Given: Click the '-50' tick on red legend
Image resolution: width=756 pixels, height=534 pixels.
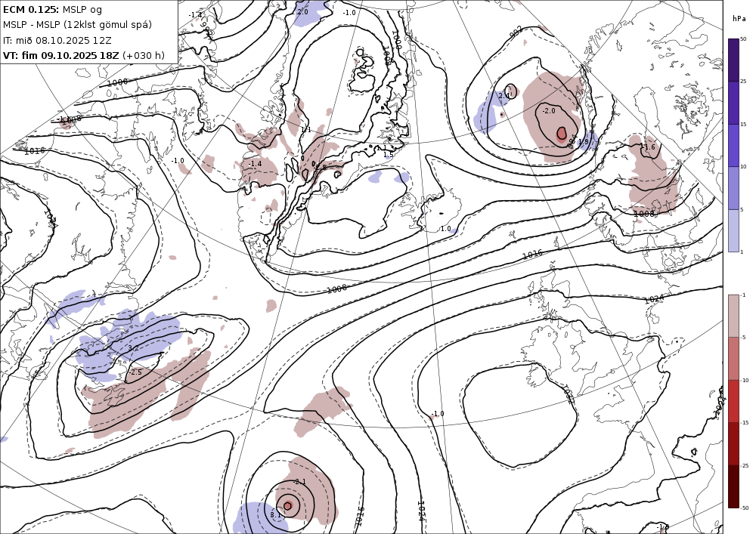Looking at the screenshot, I should [x=745, y=508].
